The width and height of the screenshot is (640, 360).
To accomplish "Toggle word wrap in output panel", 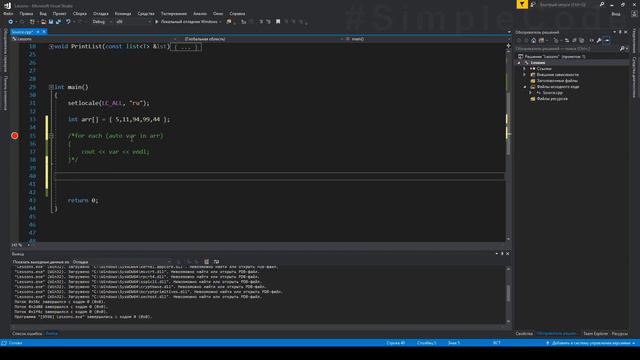I will pyautogui.click(x=216, y=262).
